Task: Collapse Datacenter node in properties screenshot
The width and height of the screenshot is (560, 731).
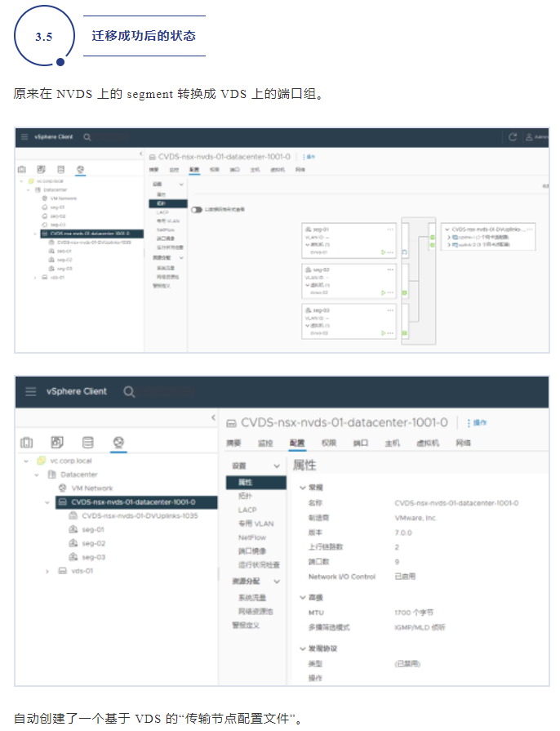Action: point(37,475)
